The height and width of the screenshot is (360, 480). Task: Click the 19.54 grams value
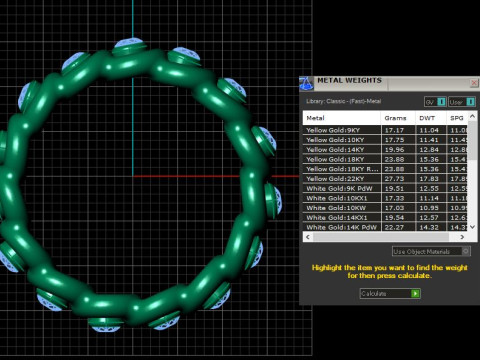[394, 217]
